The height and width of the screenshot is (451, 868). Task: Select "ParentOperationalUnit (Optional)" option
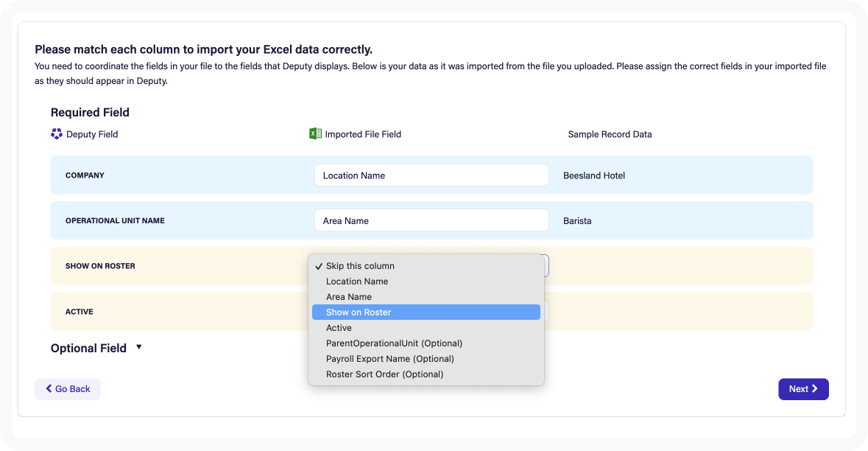pyautogui.click(x=394, y=343)
